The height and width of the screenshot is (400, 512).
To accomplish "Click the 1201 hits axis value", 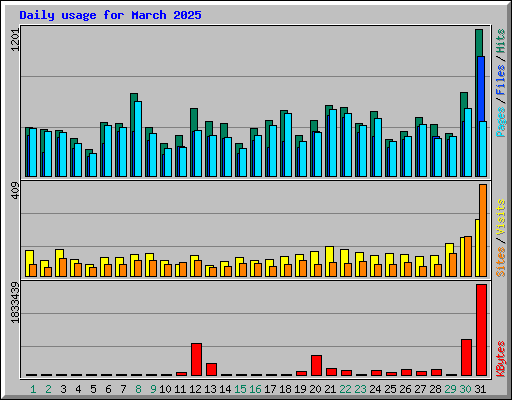I will coord(15,40).
